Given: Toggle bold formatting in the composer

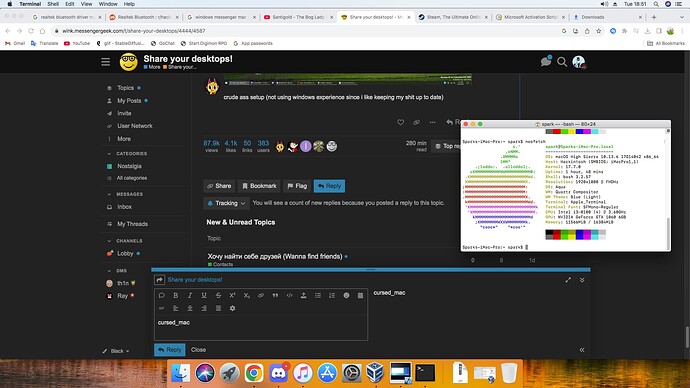Looking at the screenshot, I should point(176,296).
